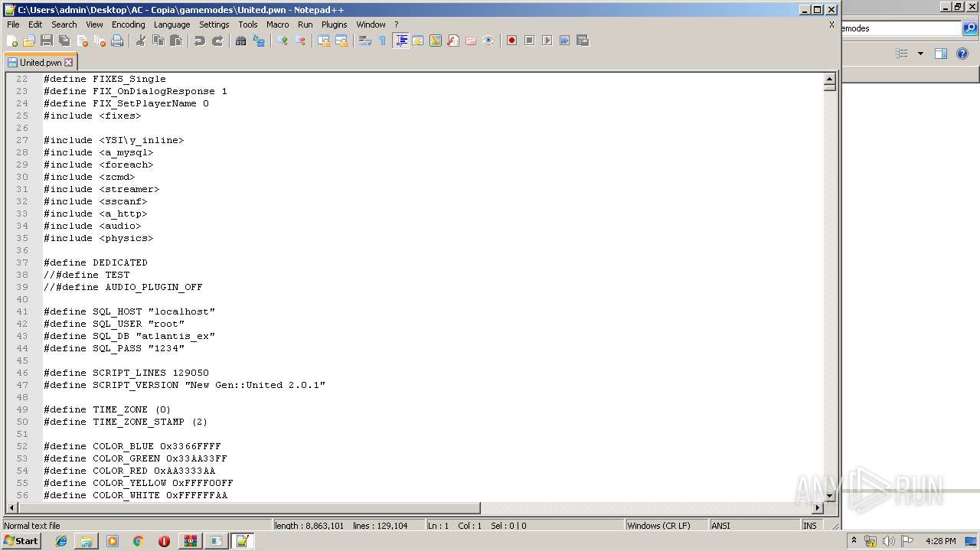This screenshot has height=551, width=980.
Task: Close the current document using toolbar icon
Action: click(x=82, y=41)
